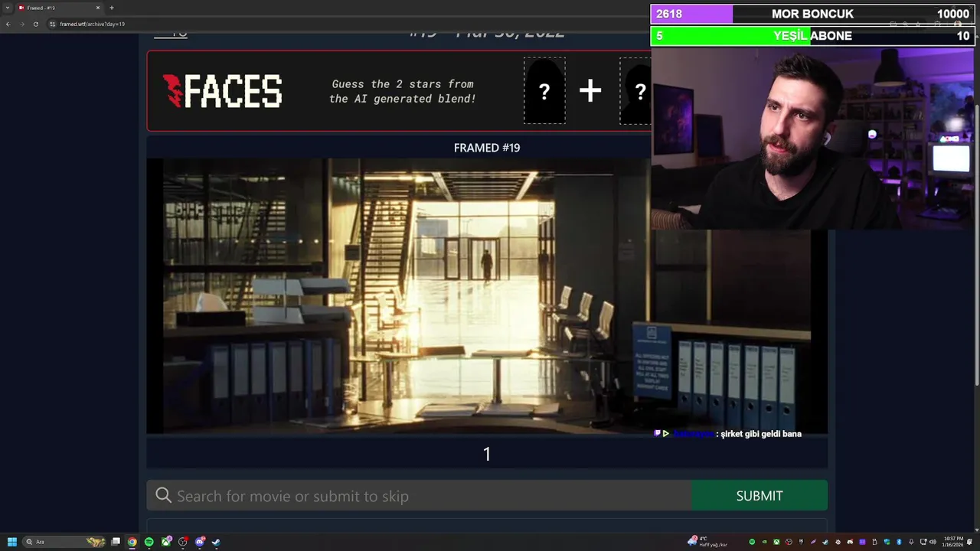
Task: Click the Windows Security shield tray icon
Action: (887, 542)
